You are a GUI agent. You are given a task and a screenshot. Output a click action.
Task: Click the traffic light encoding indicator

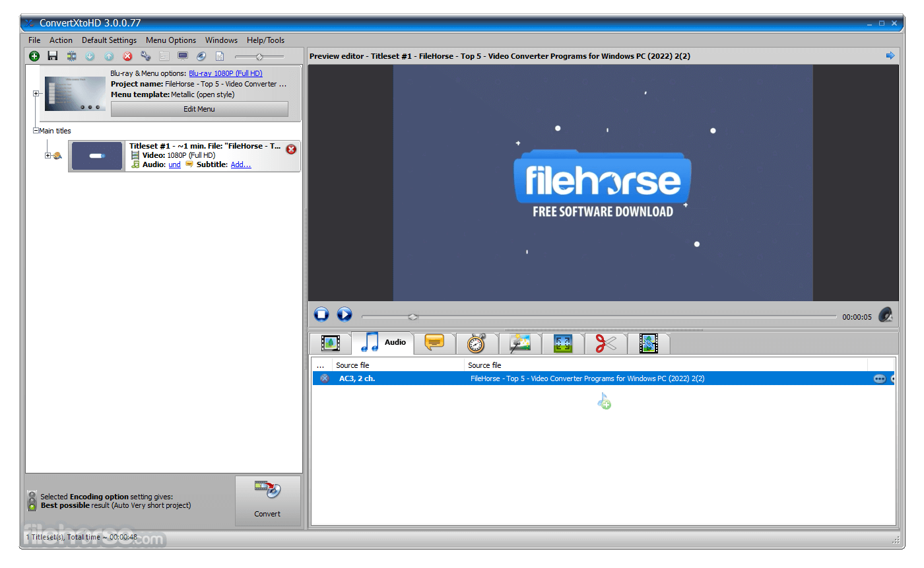[32, 501]
